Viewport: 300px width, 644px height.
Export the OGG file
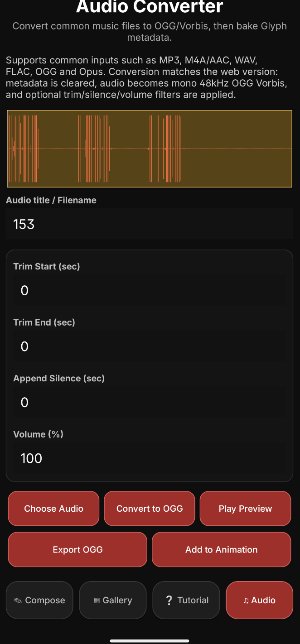pyautogui.click(x=77, y=549)
